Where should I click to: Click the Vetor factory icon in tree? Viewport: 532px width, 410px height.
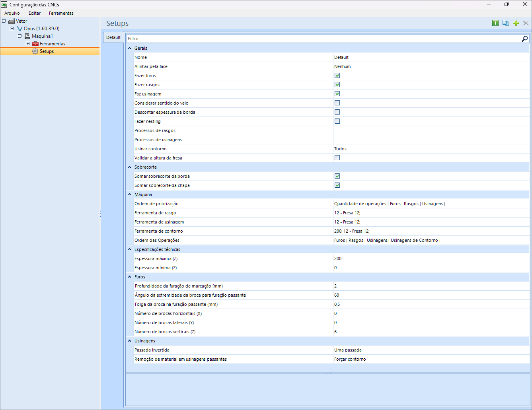pos(12,21)
